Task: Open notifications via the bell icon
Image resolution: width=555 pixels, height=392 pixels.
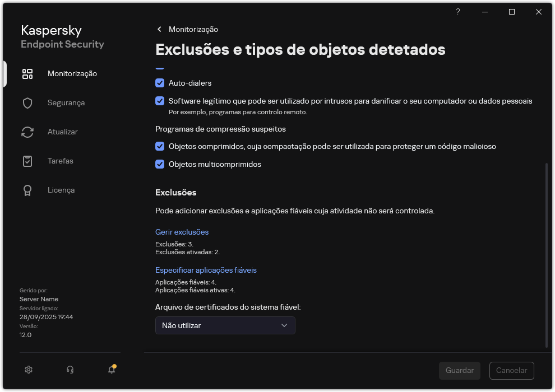Action: [111, 370]
